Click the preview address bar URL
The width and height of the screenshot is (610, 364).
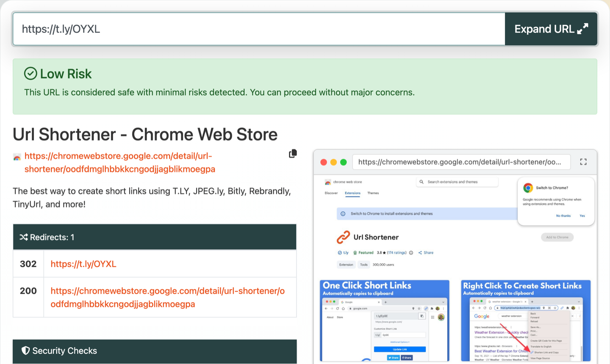pyautogui.click(x=461, y=162)
